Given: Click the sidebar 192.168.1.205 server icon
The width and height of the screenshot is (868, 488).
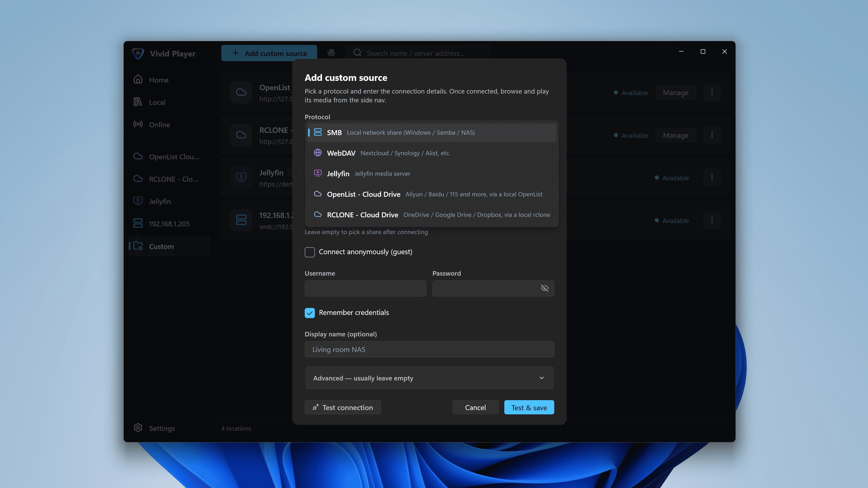Looking at the screenshot, I should pyautogui.click(x=138, y=223).
